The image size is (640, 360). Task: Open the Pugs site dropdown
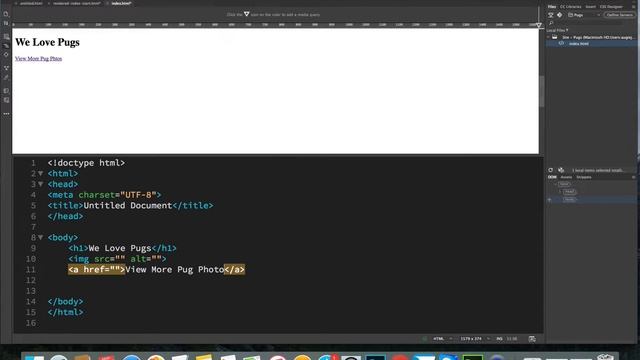[x=584, y=15]
